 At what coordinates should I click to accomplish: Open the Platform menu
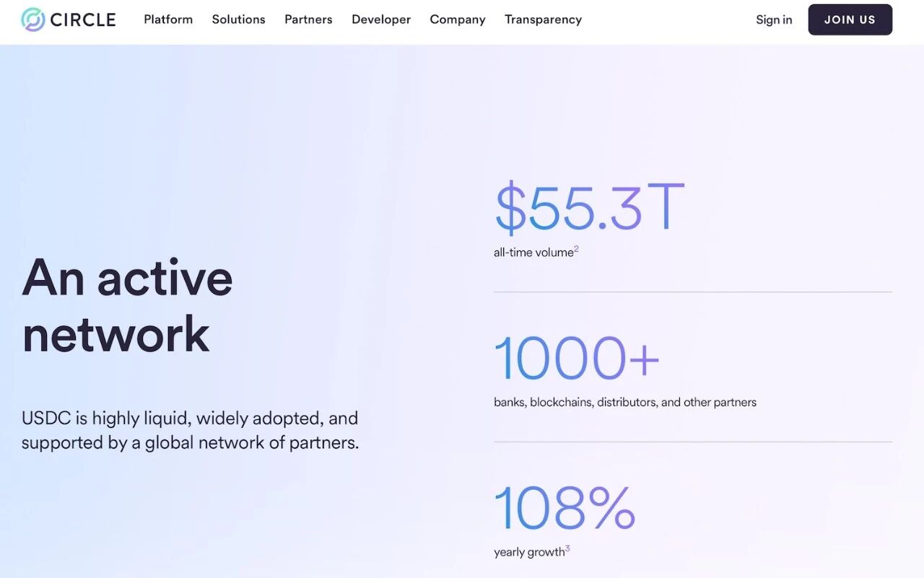[168, 19]
